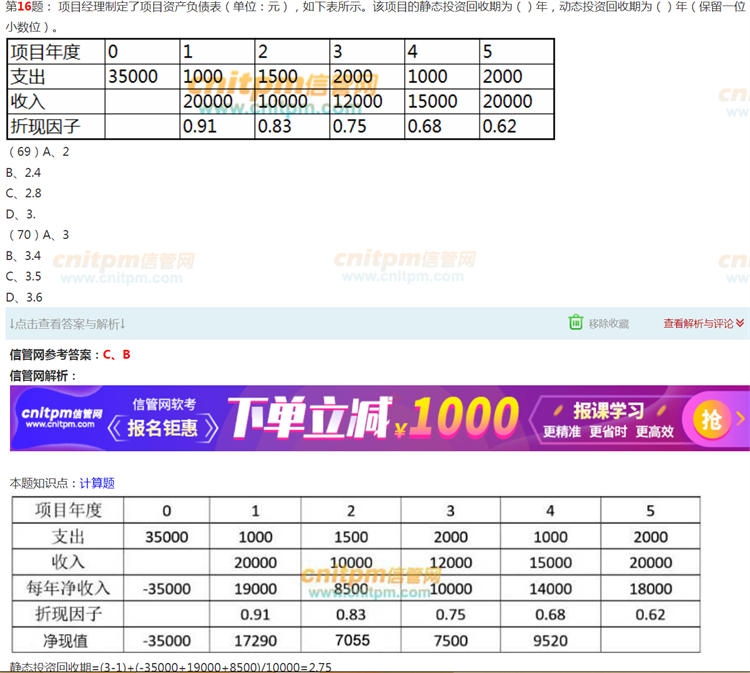Select option B、3.4 for question 70
Viewport: 750px width, 673px height.
click(x=24, y=255)
